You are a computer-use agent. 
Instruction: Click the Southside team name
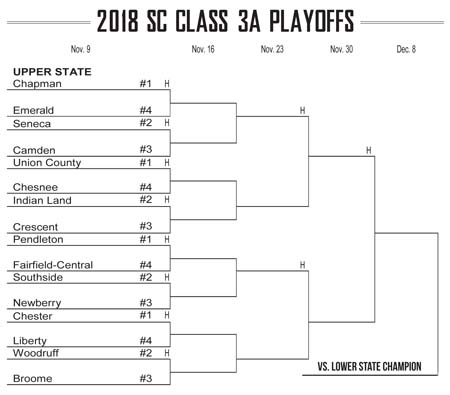tap(38, 277)
